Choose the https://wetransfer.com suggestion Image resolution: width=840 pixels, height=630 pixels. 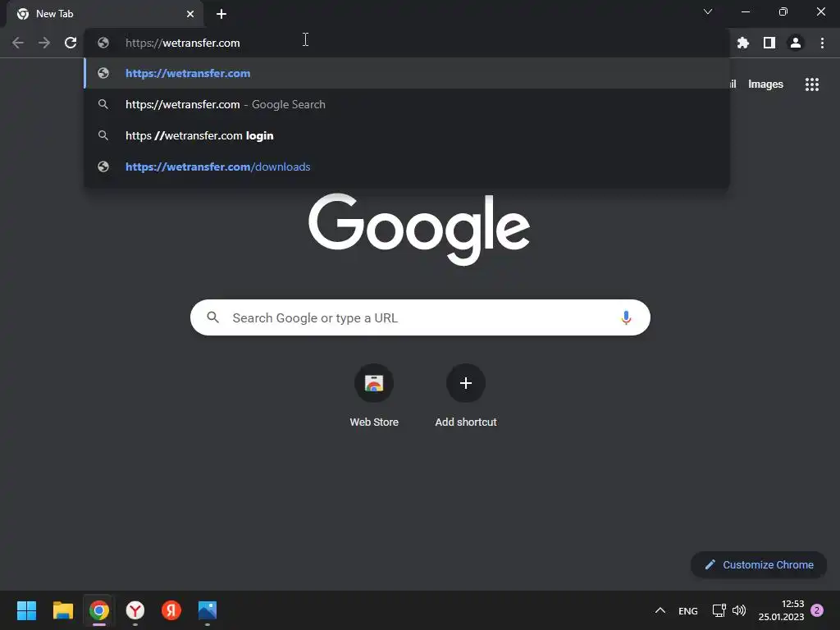click(407, 73)
